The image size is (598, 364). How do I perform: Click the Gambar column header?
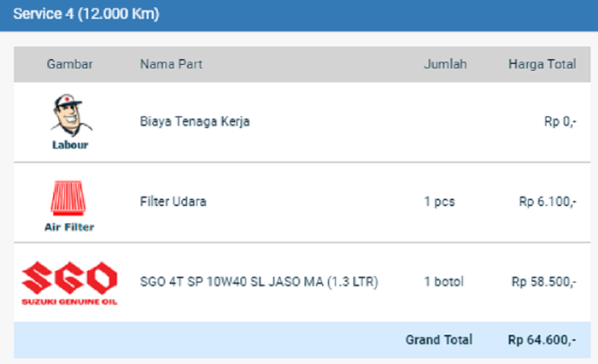pos(69,64)
